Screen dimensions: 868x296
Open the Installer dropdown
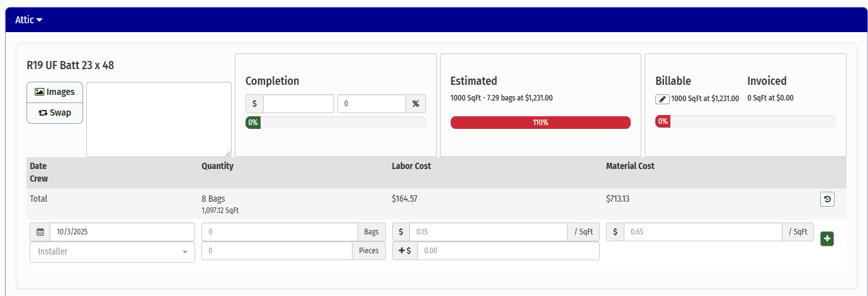click(112, 251)
